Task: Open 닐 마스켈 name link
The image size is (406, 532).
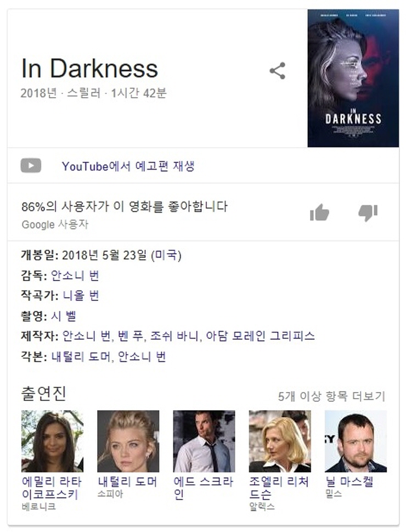Action: tap(349, 482)
